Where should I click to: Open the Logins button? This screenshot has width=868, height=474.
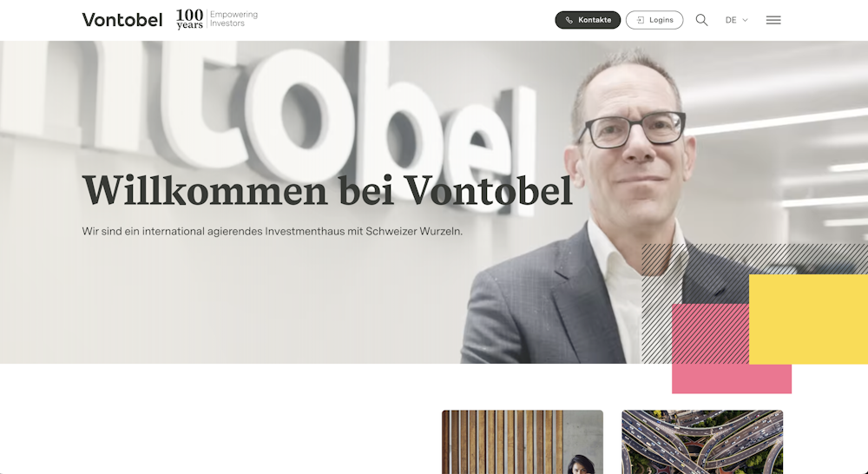[x=654, y=20]
